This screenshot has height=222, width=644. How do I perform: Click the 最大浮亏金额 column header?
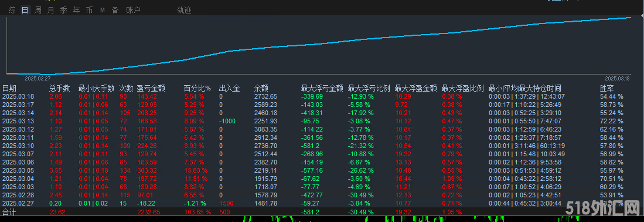point(322,88)
